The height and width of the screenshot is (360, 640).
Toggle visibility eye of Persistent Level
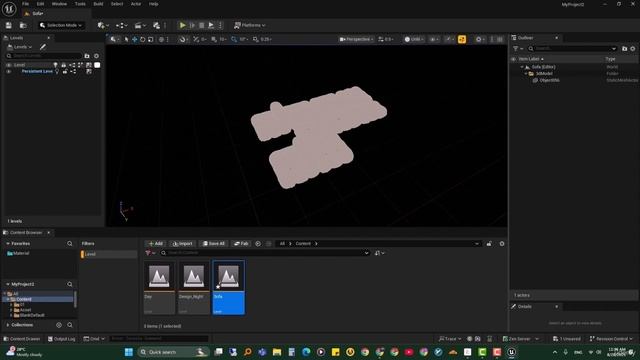pos(9,71)
